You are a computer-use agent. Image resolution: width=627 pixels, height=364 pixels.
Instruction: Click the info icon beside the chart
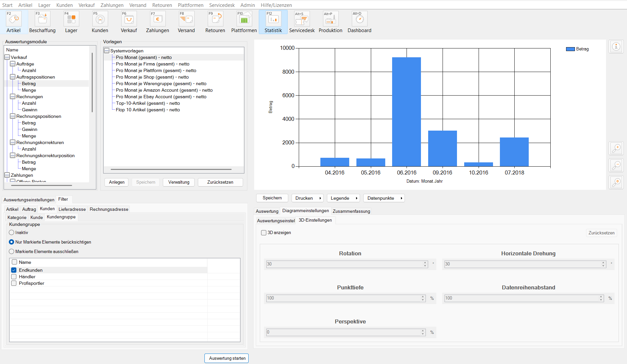[616, 47]
